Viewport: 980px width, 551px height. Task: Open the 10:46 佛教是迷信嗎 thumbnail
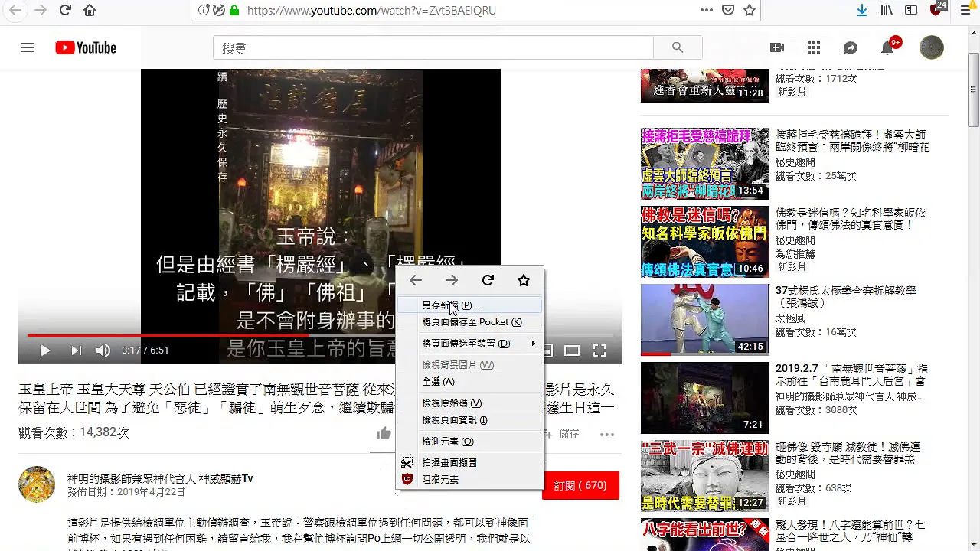705,242
